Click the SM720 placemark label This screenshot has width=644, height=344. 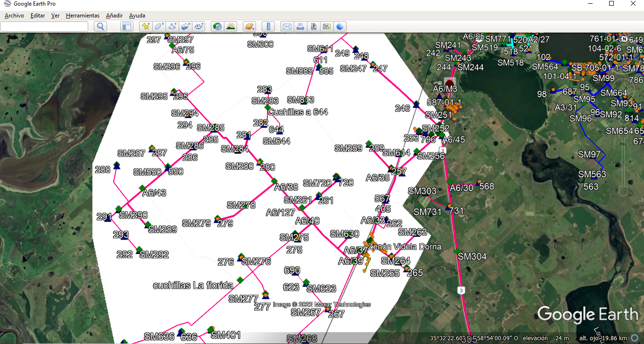coord(317,183)
